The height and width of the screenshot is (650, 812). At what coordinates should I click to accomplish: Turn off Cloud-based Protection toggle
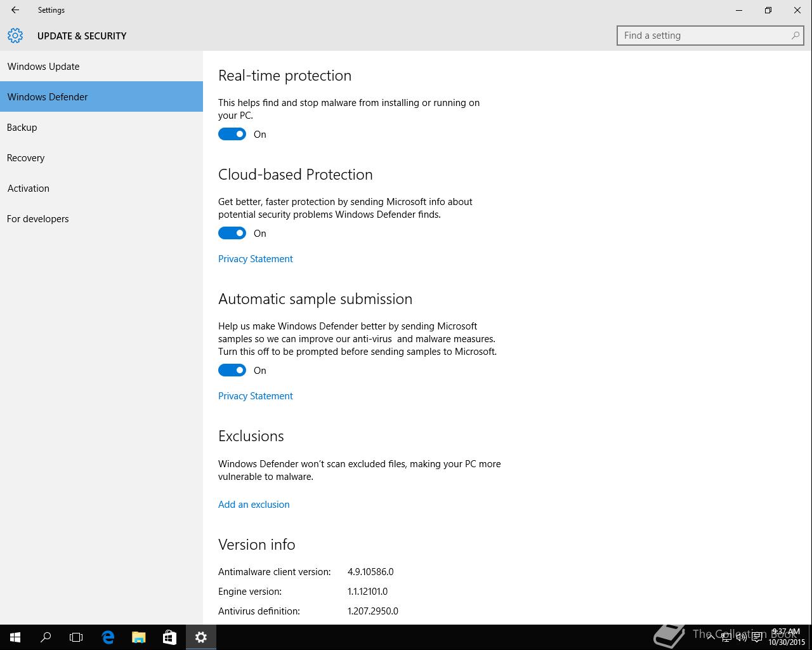tap(232, 233)
